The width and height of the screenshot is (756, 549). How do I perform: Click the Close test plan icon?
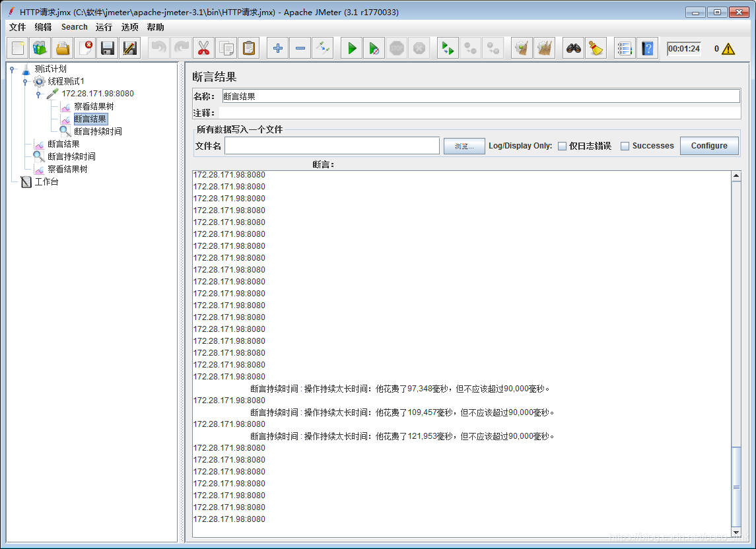coord(85,48)
